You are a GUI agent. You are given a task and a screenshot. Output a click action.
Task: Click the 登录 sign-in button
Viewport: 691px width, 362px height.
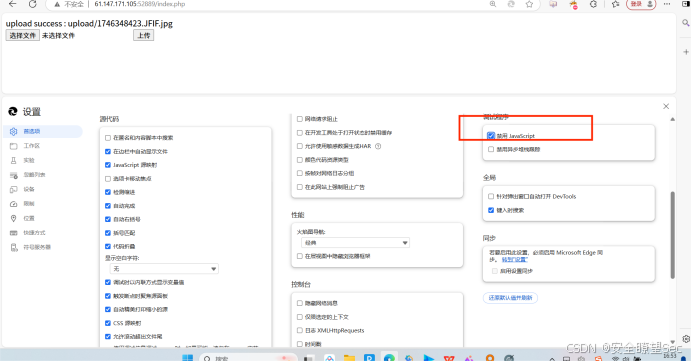pyautogui.click(x=641, y=4)
